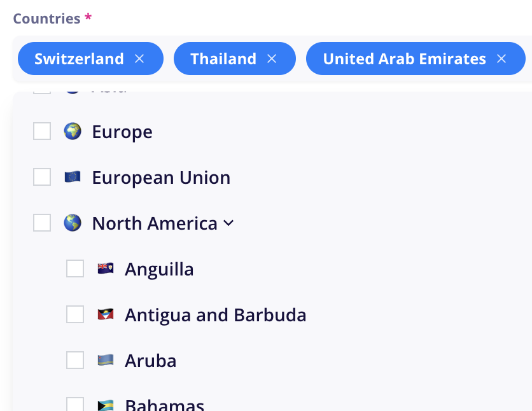This screenshot has width=532, height=411.
Task: Collapse the North America chevron
Action: tap(228, 223)
